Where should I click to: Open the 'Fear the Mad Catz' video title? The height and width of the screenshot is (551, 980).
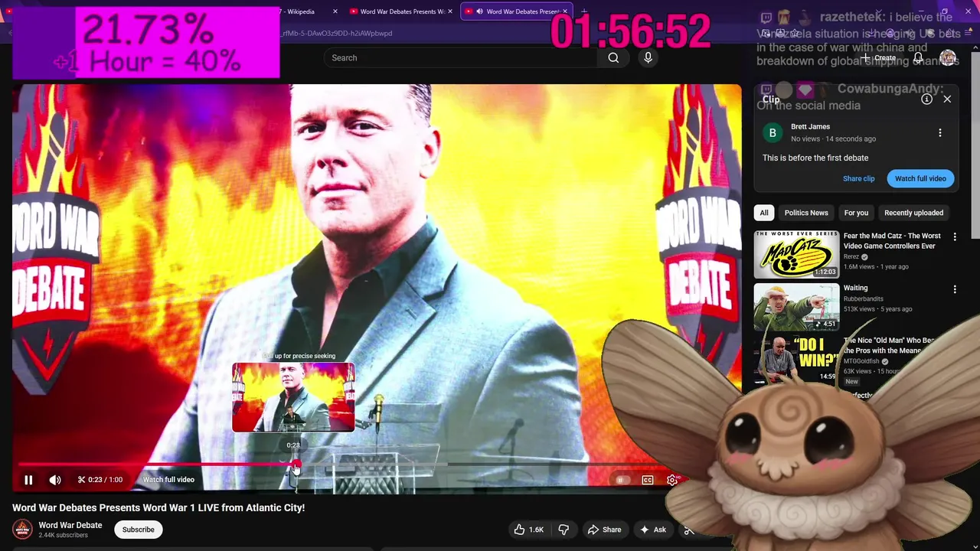pos(892,241)
